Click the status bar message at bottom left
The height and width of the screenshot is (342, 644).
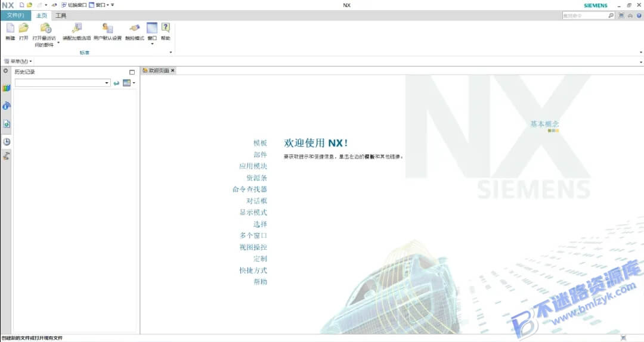[x=32, y=338]
